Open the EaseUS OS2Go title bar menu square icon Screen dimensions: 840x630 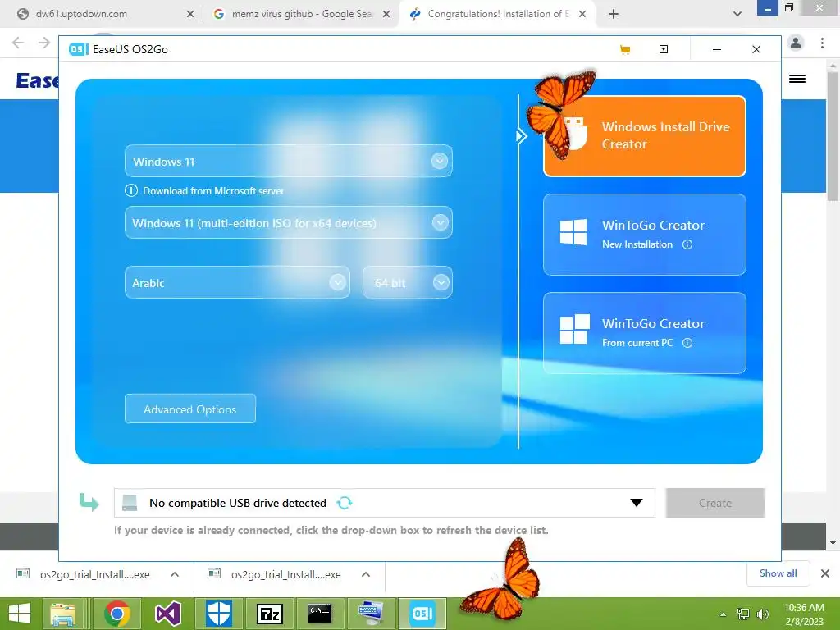663,49
